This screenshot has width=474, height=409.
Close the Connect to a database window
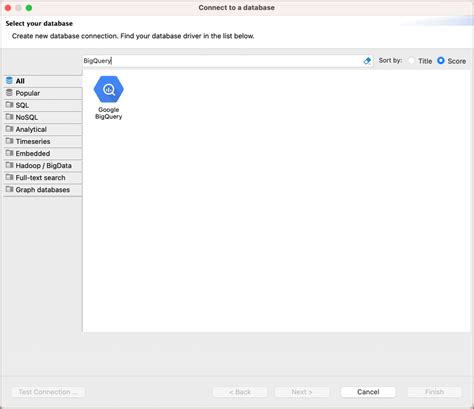tap(8, 8)
